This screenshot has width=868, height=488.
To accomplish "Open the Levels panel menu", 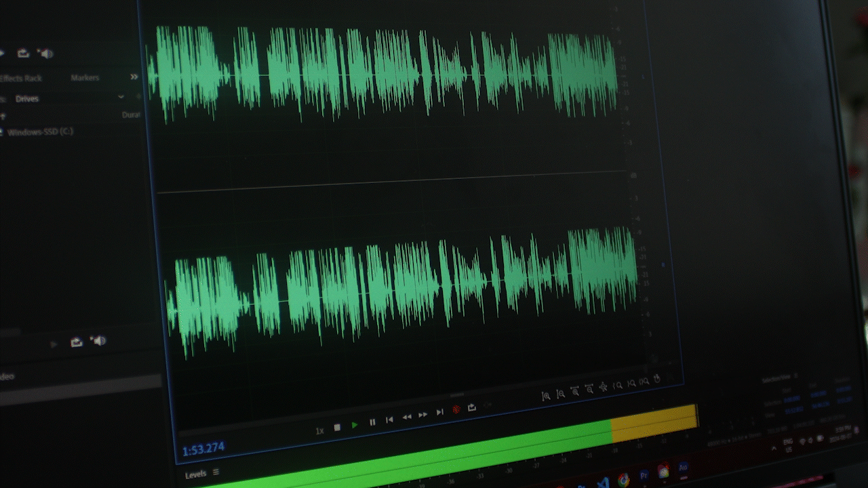I will (x=215, y=473).
